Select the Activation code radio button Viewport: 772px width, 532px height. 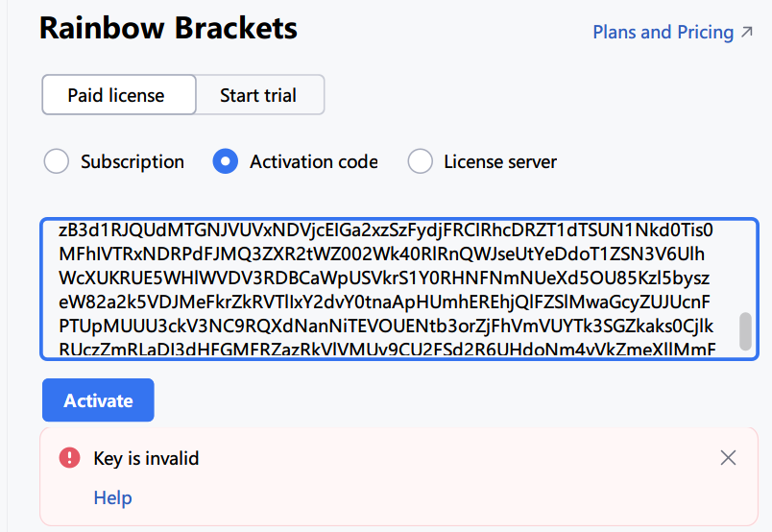(226, 161)
